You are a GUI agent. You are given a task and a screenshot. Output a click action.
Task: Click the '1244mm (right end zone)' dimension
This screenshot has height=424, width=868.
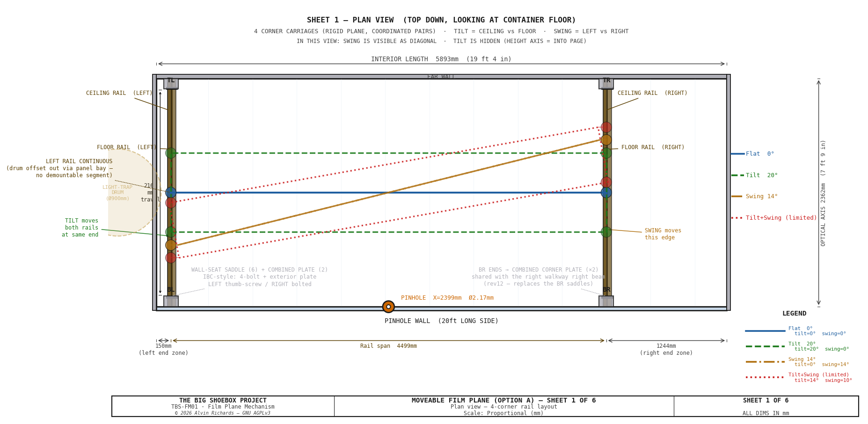click(666, 350)
